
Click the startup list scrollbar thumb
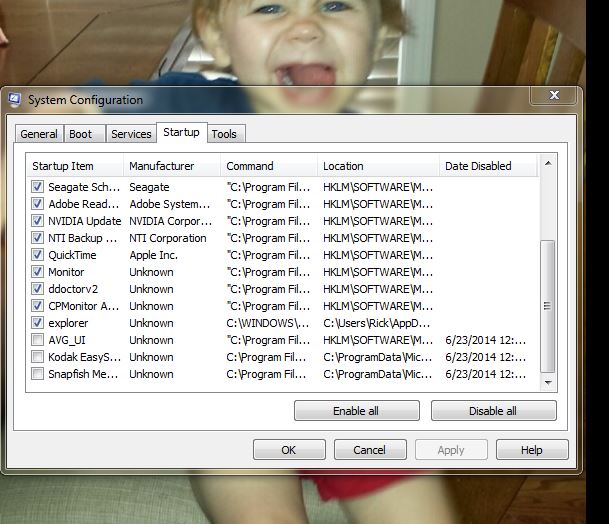click(548, 306)
